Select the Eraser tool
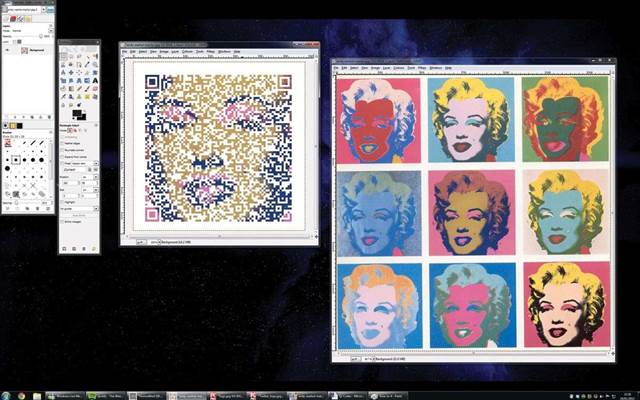Screen dimensions: 640x400 (x=95, y=89)
